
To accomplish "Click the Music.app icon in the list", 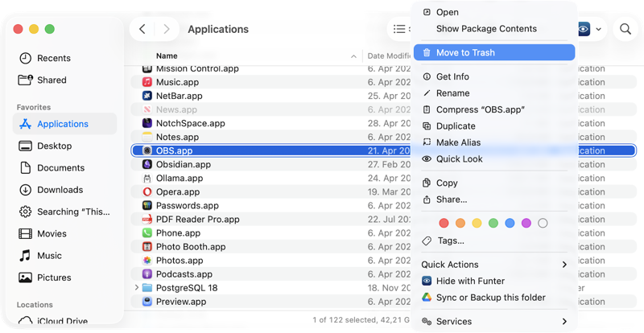I will (x=147, y=82).
